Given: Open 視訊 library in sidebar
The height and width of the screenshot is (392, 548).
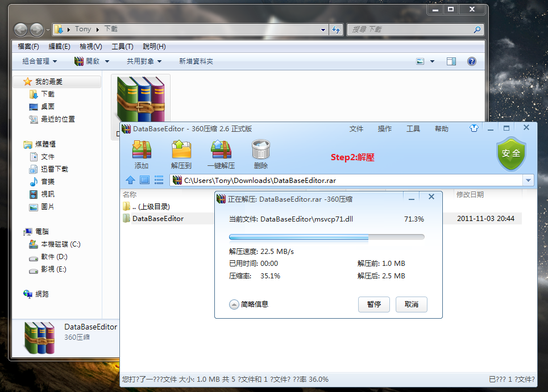Looking at the screenshot, I should (x=48, y=194).
